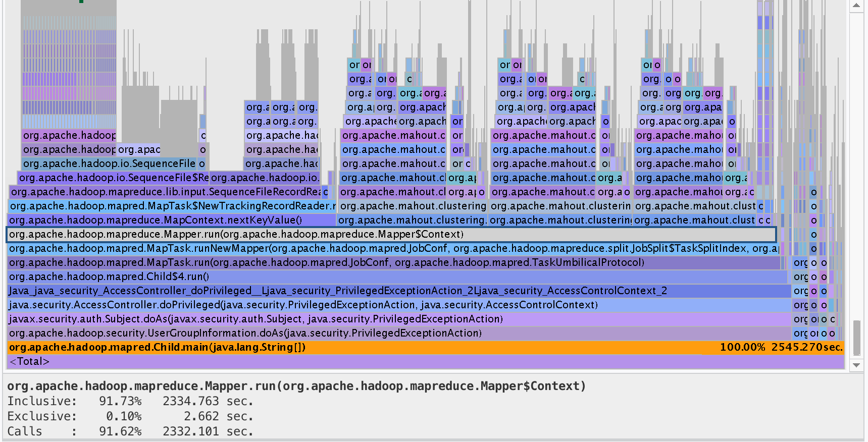This screenshot has width=868, height=442.
Task: Select the Java_java_security_AccessController_doPrivileged native frame
Action: [x=399, y=291]
